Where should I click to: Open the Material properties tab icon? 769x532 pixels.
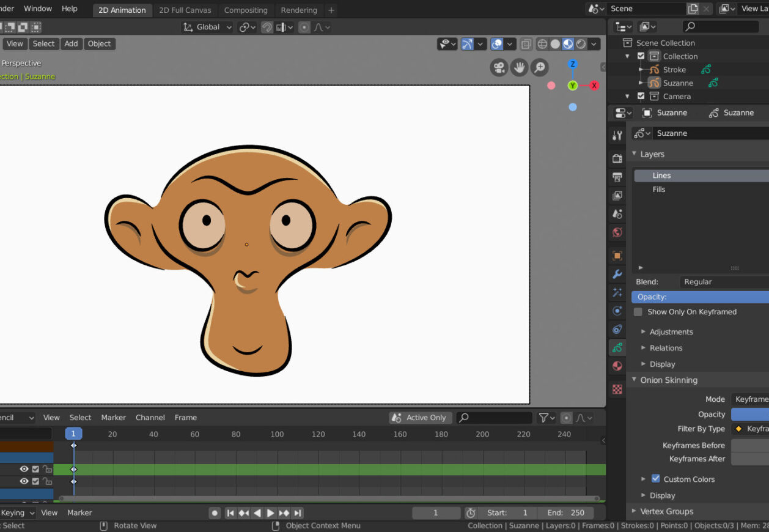[x=617, y=366]
